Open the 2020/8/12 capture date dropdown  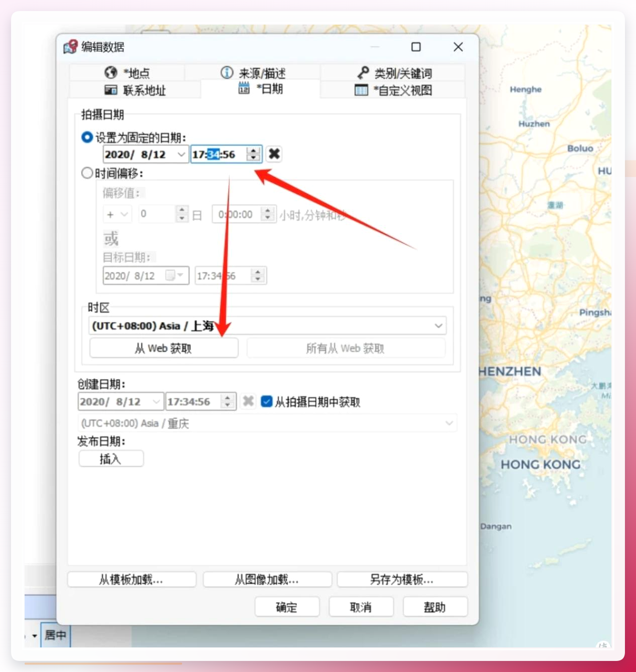point(181,154)
